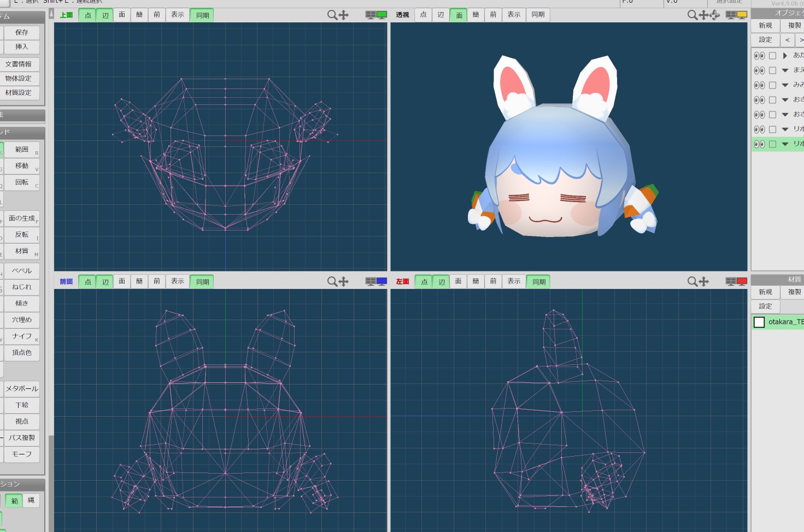Open the 前面 view type label menu
The image size is (804, 532).
coord(66,282)
